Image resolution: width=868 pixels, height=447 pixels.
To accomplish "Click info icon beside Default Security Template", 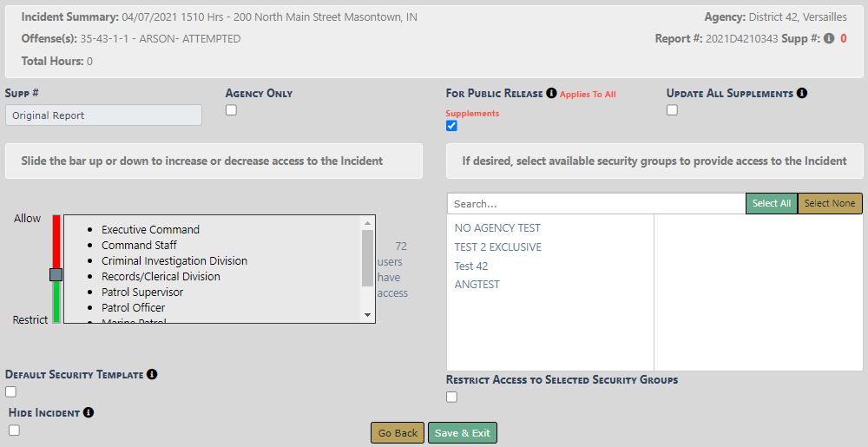I will pos(152,374).
